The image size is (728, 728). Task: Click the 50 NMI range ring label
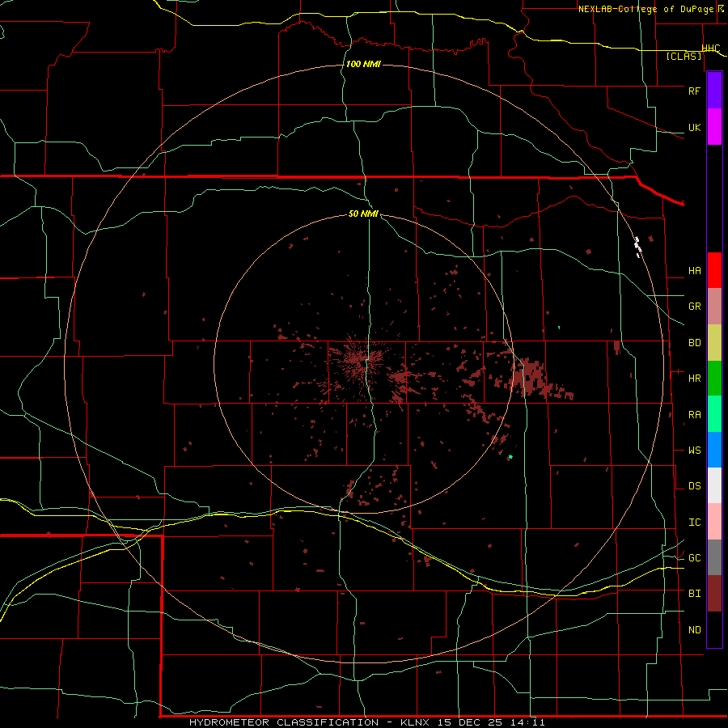(363, 214)
